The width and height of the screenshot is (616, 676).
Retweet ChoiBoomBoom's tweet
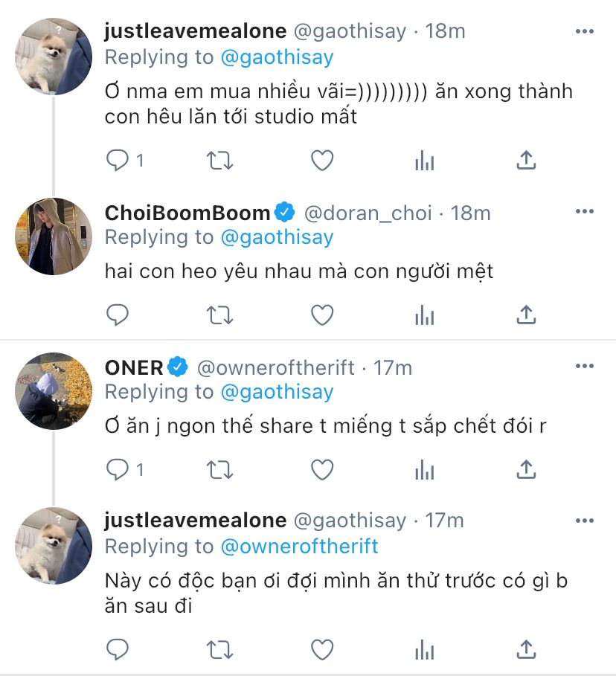(x=219, y=315)
